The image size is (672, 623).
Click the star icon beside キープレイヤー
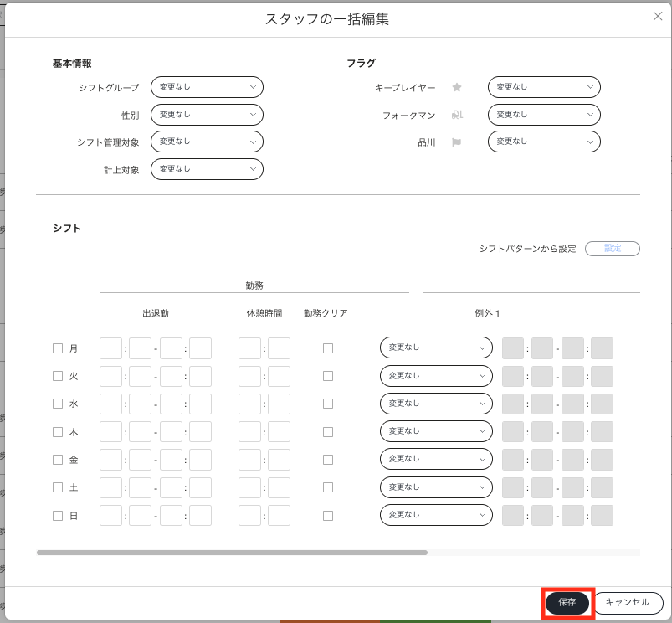point(457,87)
